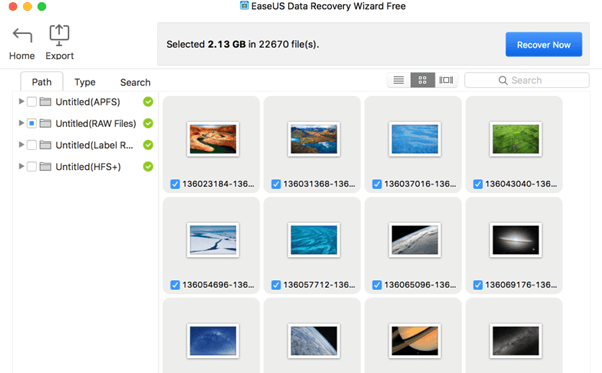Select the green leaf thumbnail
This screenshot has width=602, height=373.
516,139
